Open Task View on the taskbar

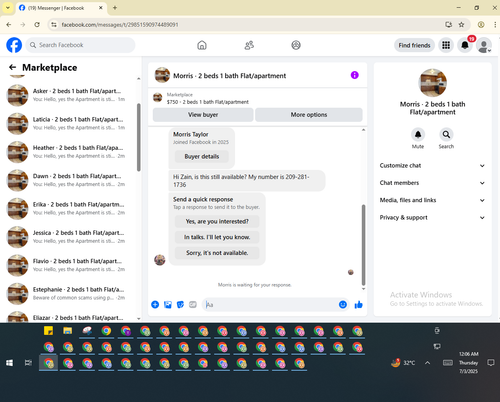click(28, 363)
